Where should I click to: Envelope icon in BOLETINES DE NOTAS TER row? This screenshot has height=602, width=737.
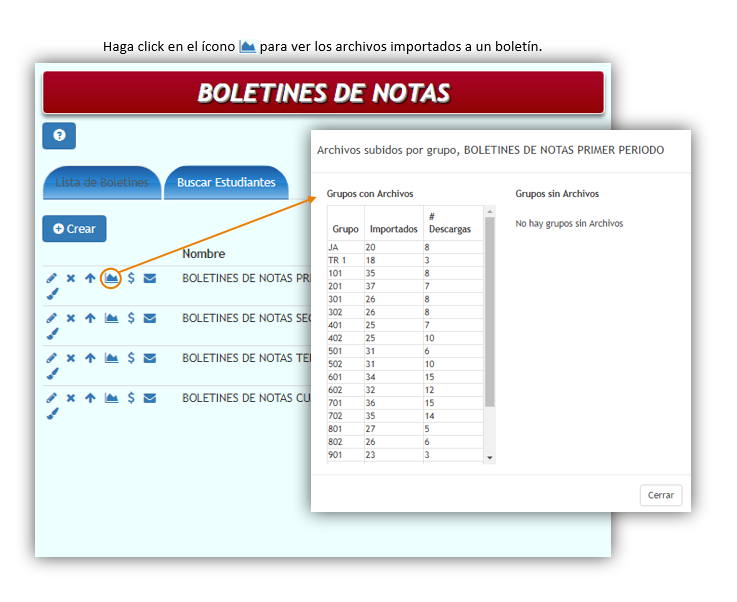click(150, 358)
